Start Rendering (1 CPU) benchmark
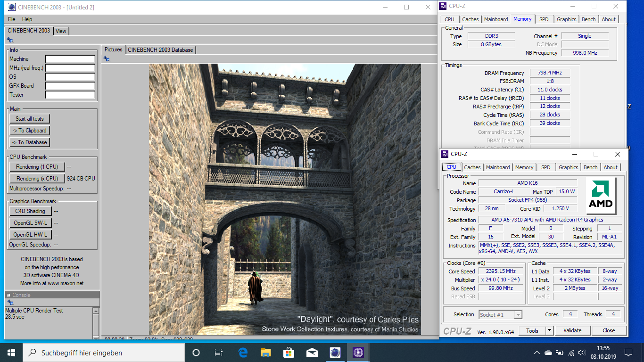The image size is (644, 362). tap(37, 167)
